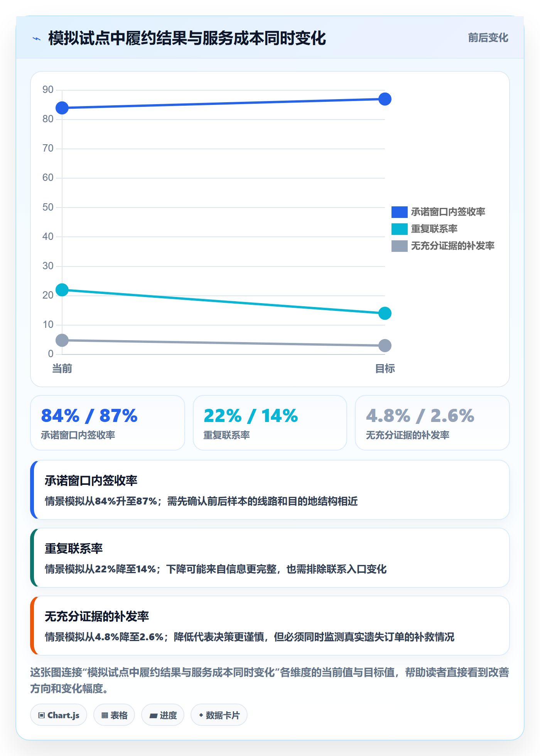This screenshot has width=540, height=756.
Task: Click the 承诺窗口内签收率 label under 84% / 87%
Action: [x=78, y=435]
